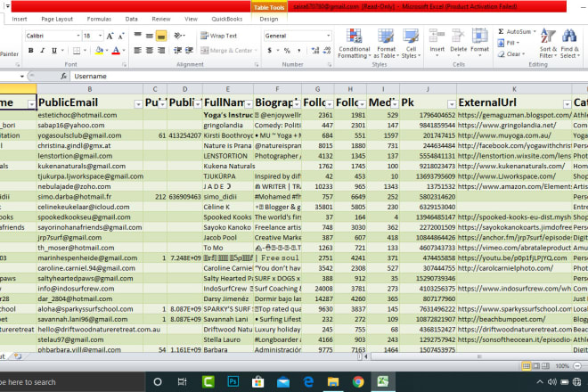Click Increase Decimal icon
588x392 pixels.
pos(315,50)
